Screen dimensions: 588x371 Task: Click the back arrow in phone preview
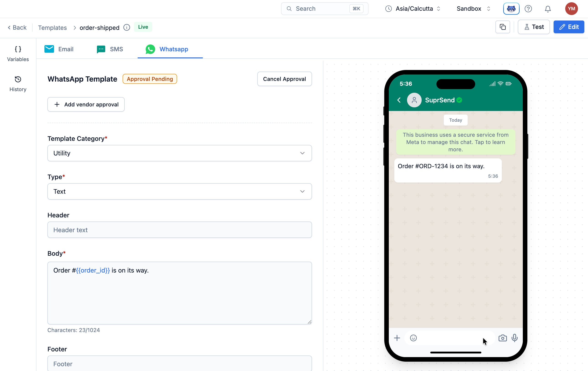pyautogui.click(x=399, y=100)
